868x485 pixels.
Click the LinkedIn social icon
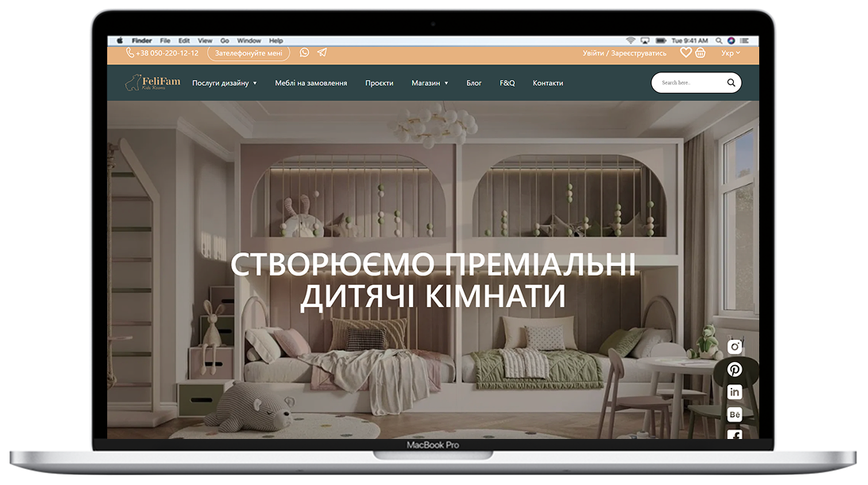point(735,391)
